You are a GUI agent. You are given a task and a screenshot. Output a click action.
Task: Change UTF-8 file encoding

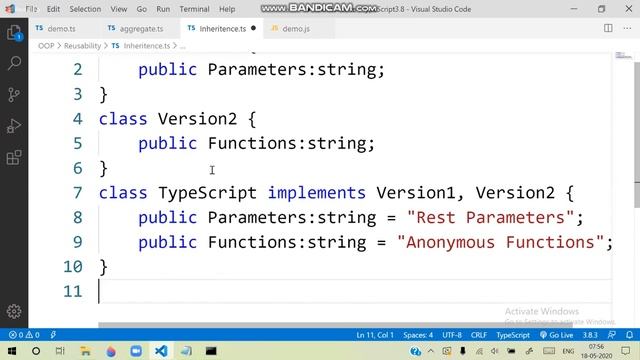451,335
